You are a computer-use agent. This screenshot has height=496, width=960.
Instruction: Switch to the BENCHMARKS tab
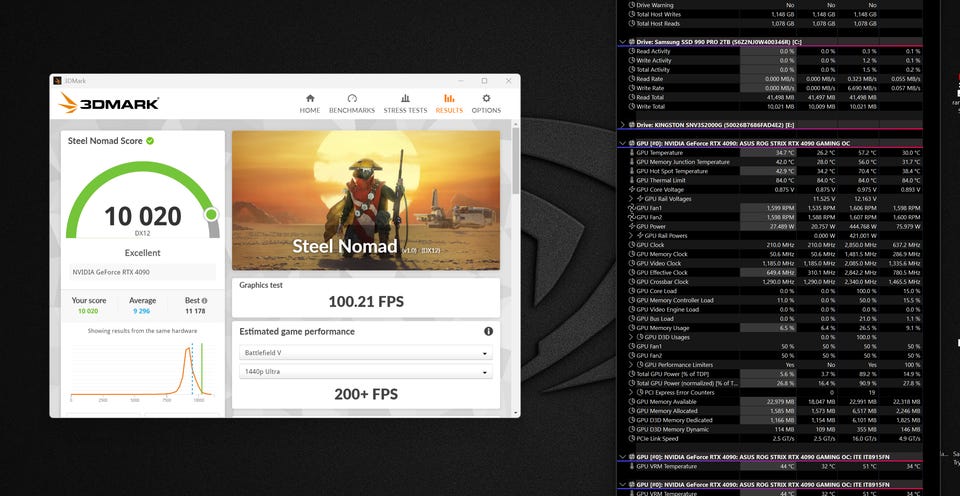click(351, 103)
